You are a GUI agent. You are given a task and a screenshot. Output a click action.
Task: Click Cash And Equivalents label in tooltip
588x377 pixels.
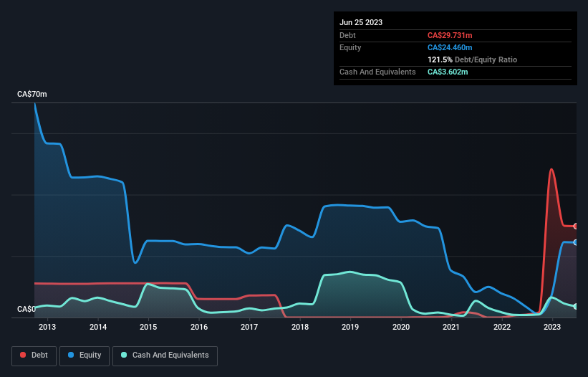377,72
